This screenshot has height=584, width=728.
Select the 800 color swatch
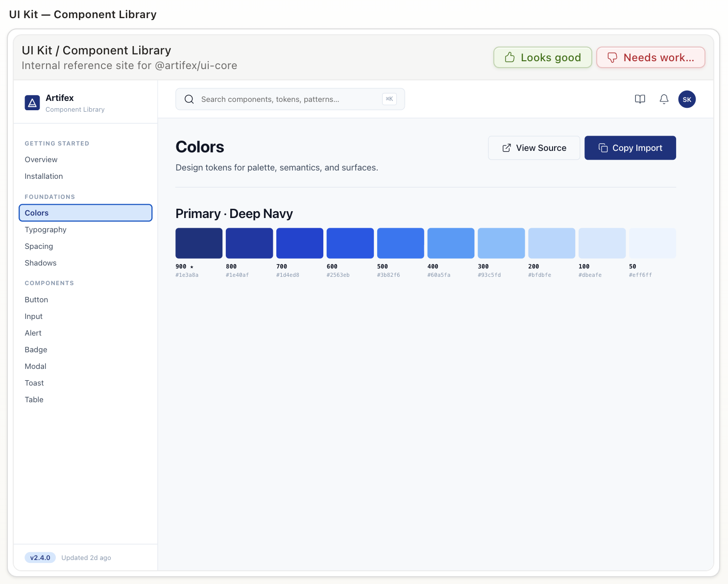[x=249, y=243]
